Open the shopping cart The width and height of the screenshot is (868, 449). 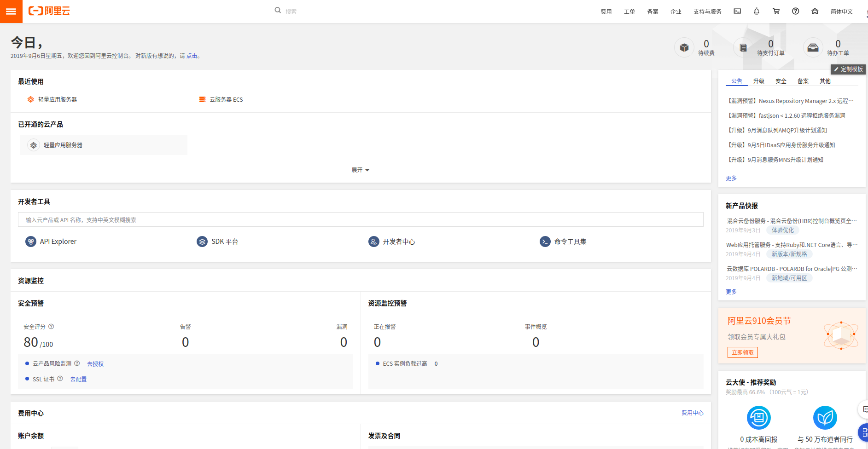pyautogui.click(x=776, y=11)
